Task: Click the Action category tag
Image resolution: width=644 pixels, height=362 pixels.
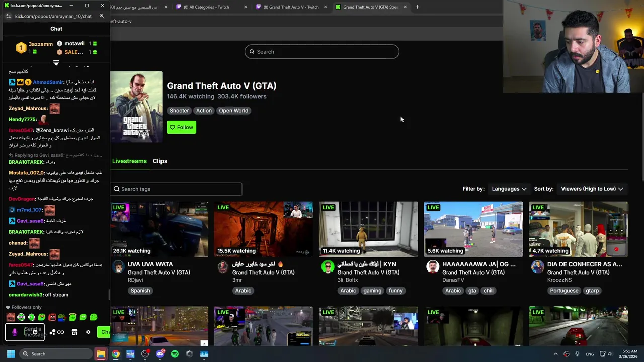Action: 204,111
